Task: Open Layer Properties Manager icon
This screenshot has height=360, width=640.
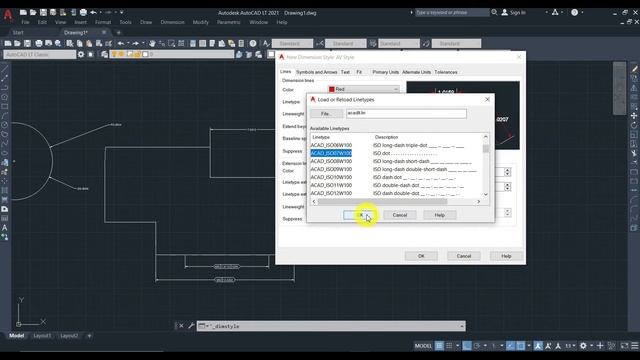Action: (104, 54)
